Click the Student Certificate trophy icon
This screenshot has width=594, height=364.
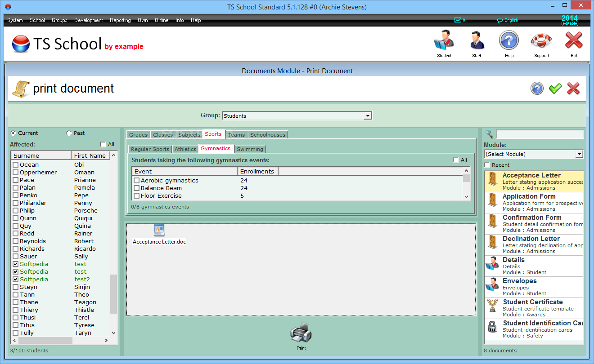click(x=492, y=306)
